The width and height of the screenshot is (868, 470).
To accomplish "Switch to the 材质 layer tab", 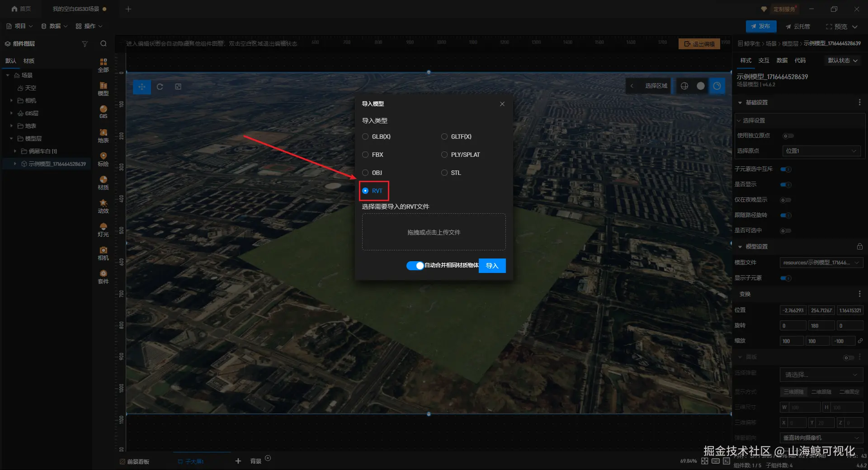I will point(29,61).
